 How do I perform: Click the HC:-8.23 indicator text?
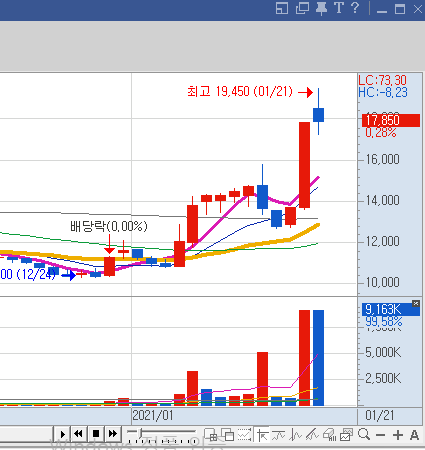click(383, 92)
